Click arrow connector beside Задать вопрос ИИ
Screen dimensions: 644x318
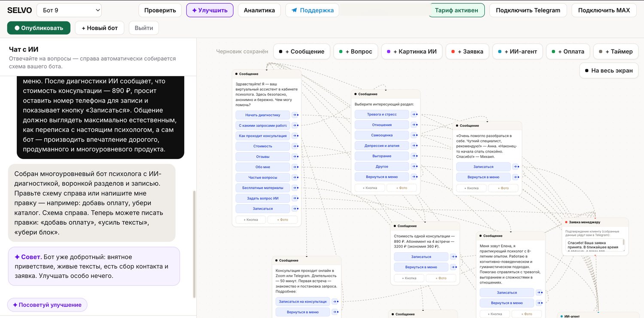(x=295, y=198)
